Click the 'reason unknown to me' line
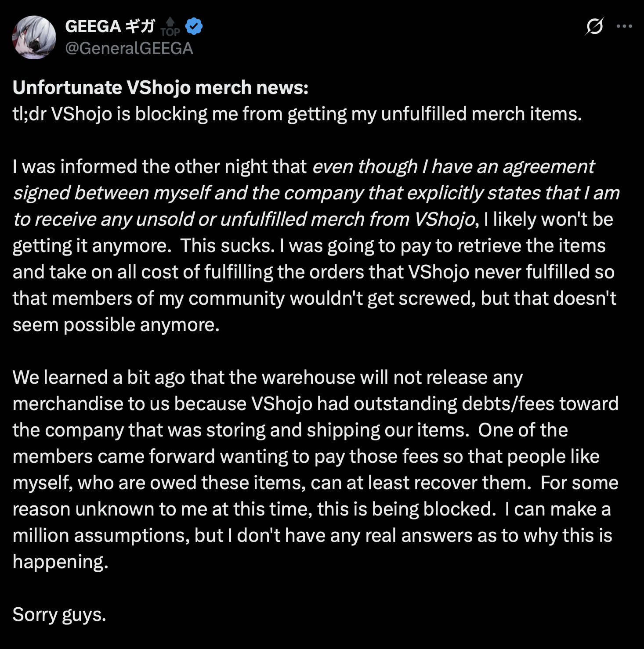Viewport: 644px width, 649px height. point(311,509)
